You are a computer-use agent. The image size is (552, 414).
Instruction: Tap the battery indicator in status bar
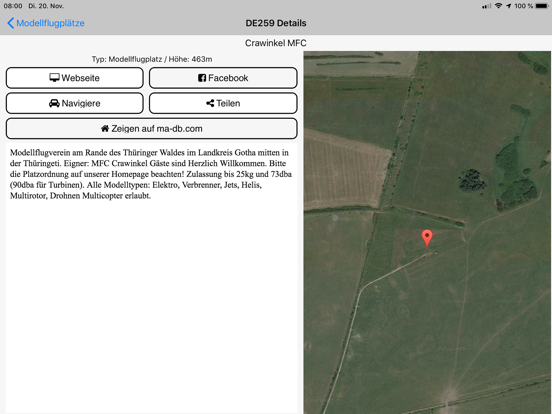pos(541,6)
